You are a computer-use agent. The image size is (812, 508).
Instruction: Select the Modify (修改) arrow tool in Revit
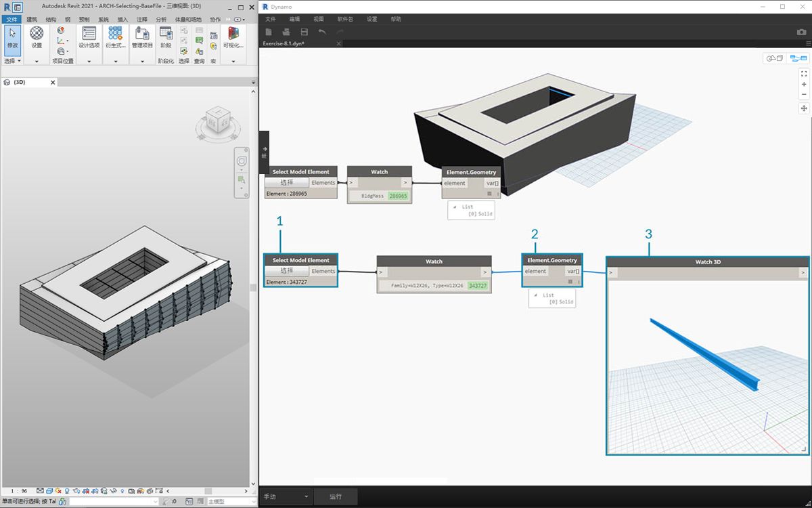pos(12,37)
